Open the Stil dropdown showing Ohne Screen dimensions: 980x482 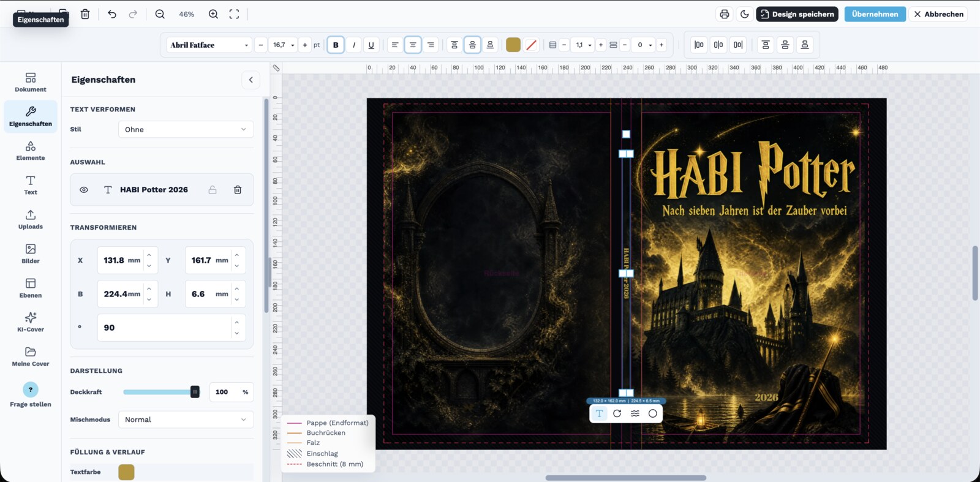coord(186,129)
